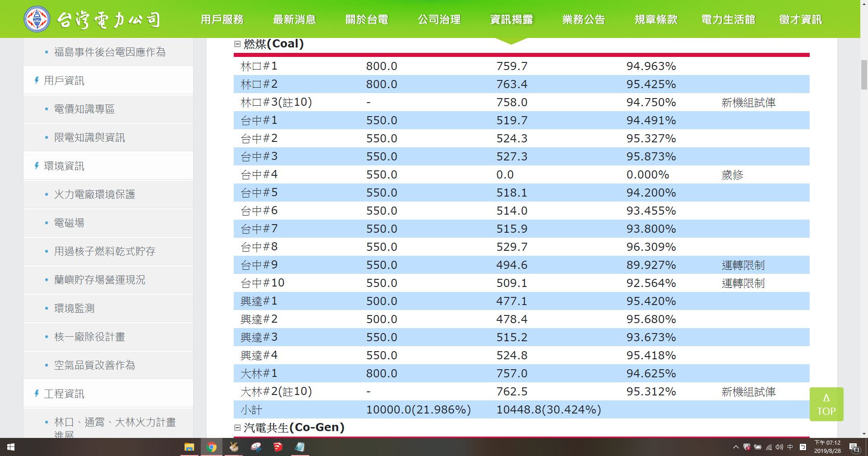
Task: Collapse the 燃煤(Coal) section
Action: 237,44
